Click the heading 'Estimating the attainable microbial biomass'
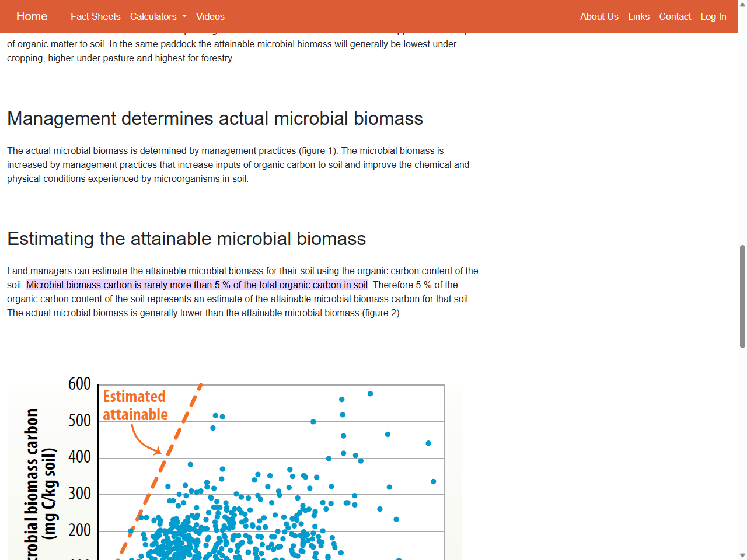 186,239
